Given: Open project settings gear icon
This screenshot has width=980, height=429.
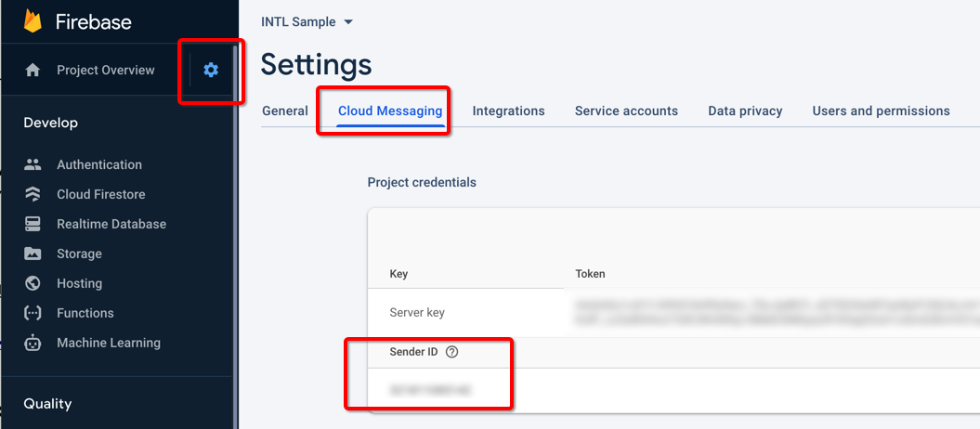Looking at the screenshot, I should 211,70.
